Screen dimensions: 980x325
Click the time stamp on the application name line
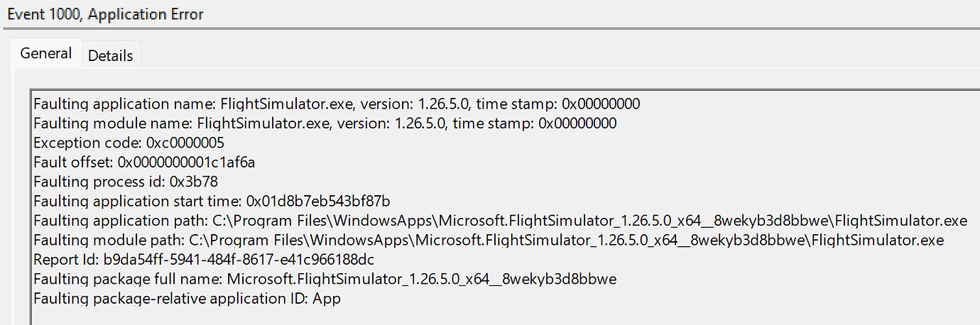[x=601, y=104]
